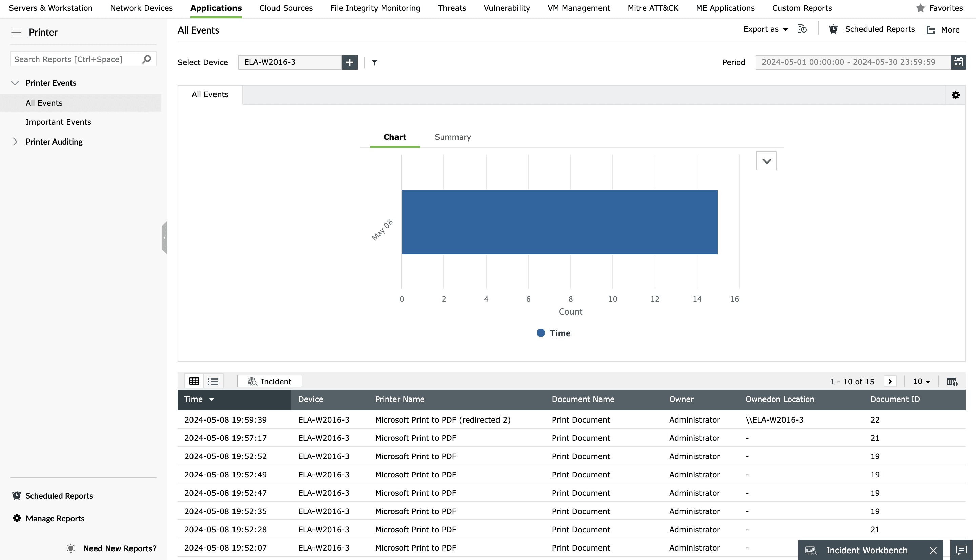The image size is (976, 560).
Task: Click the add device plus button
Action: click(349, 62)
